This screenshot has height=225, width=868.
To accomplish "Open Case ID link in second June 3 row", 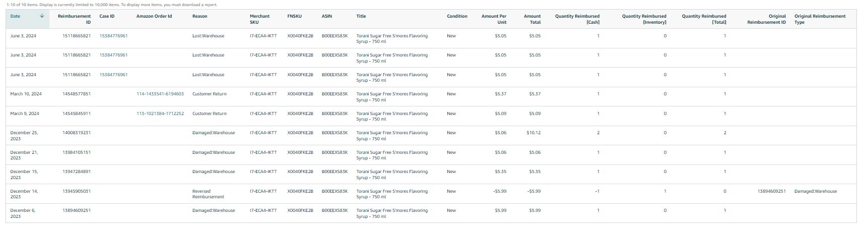I will point(113,55).
